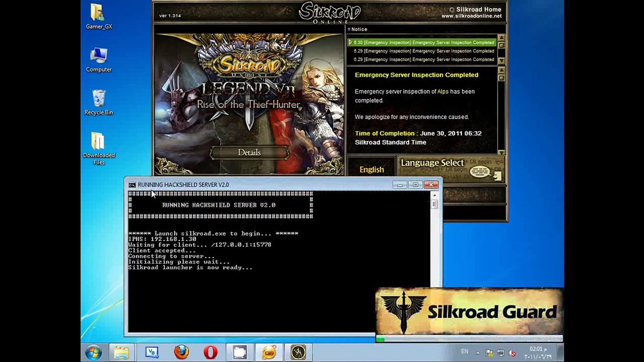644x362 pixels.
Task: Open the Silkroad Home link
Action: coord(478,9)
